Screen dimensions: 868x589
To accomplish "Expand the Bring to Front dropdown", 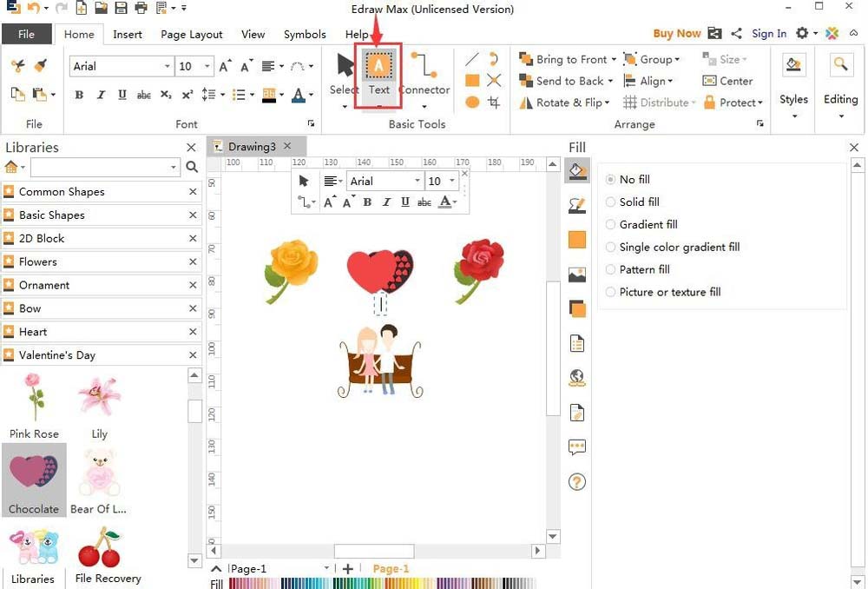I will click(614, 60).
